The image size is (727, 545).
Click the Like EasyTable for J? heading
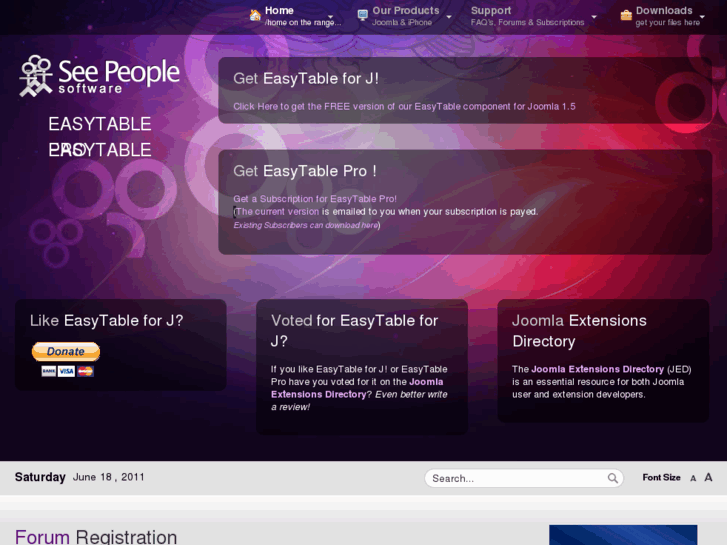107,321
